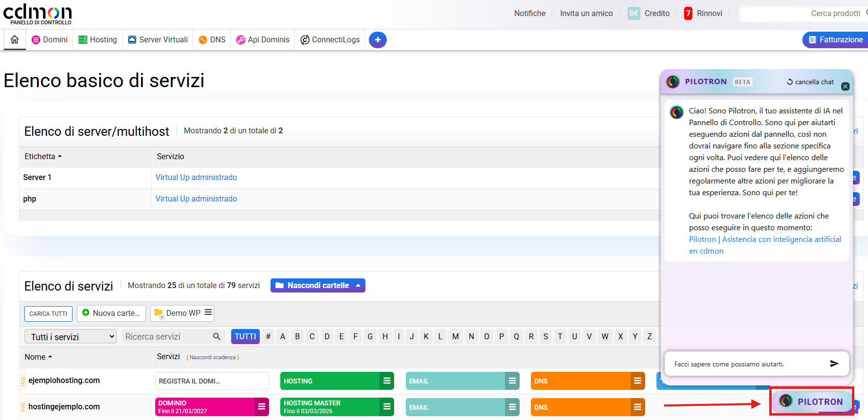868x420 pixels.
Task: Open the green HOSTING menu for ejemplohosting.com
Action: pos(387,381)
